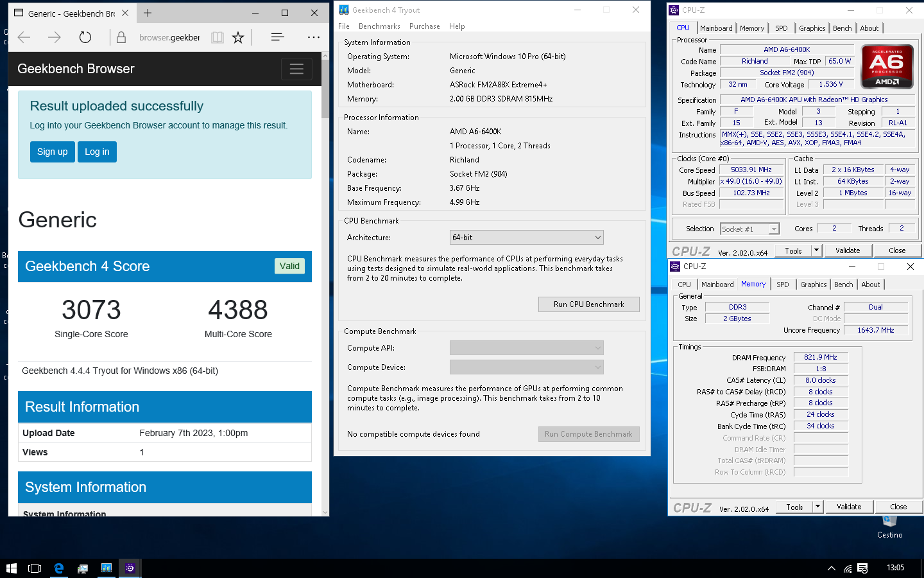The image size is (924, 578).
Task: Click Close button in lower CPU-Z window
Action: click(898, 507)
